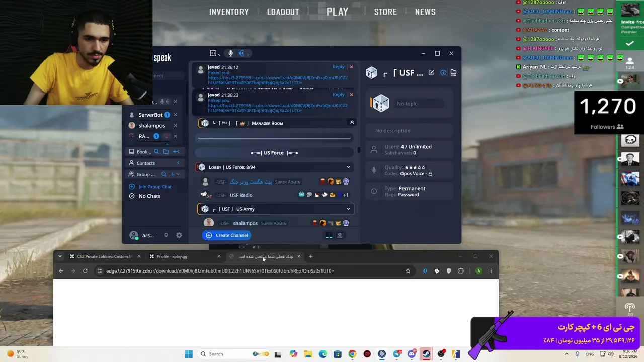Toggle the speaker output mute in TeamSpeak
Viewport: 644px width, 362px height.
[x=241, y=53]
